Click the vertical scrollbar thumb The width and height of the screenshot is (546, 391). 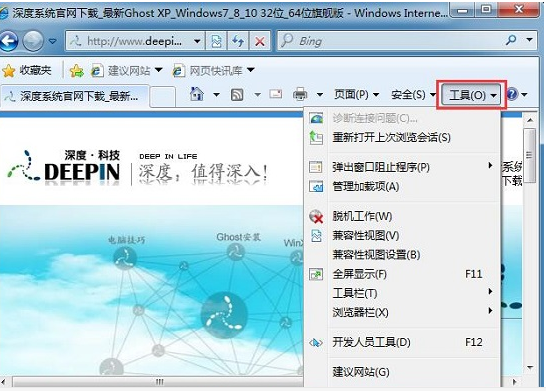coord(530,155)
